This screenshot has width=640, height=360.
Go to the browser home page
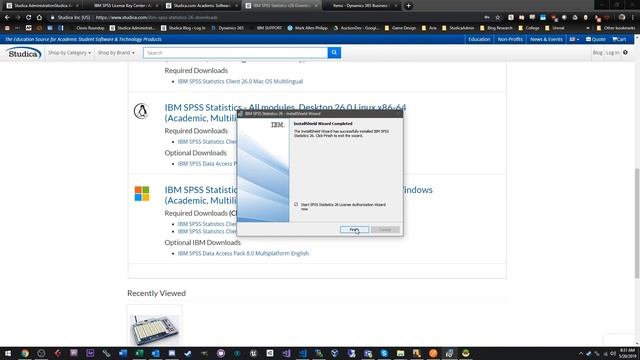click(x=39, y=18)
